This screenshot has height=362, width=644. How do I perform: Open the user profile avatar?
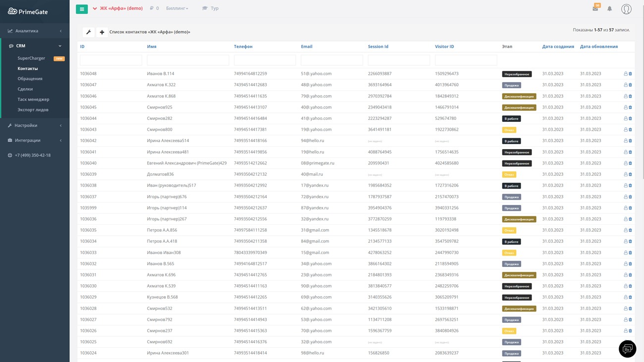[x=626, y=9]
